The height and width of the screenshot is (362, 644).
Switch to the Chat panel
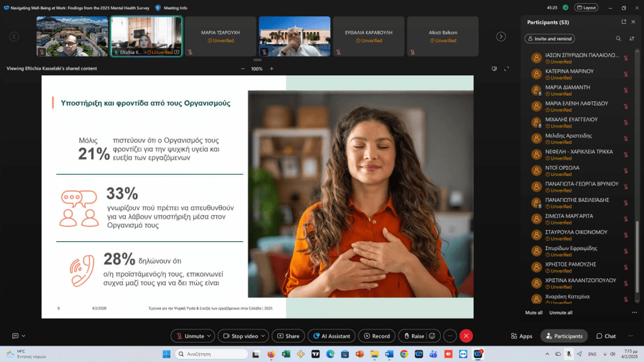tap(605, 336)
